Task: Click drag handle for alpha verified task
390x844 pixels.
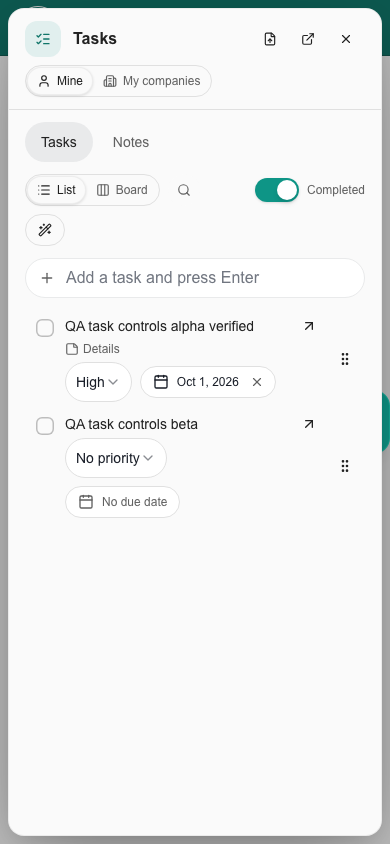Action: 345,359
